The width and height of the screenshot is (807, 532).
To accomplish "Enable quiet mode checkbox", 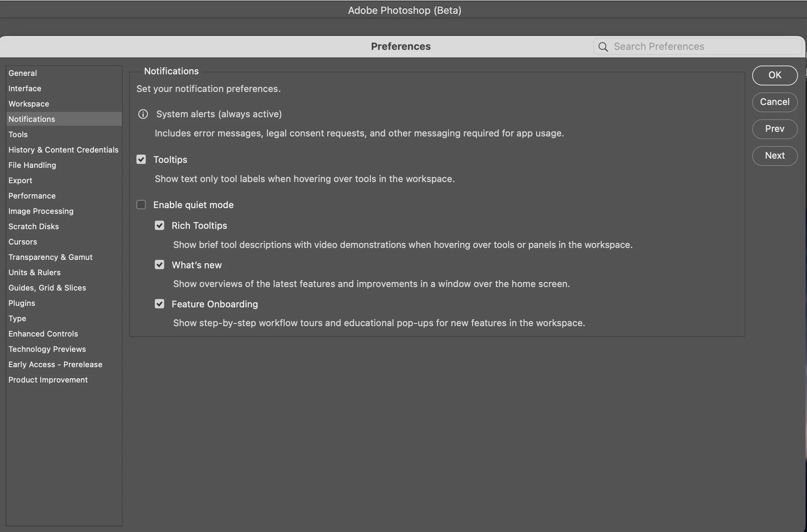I will coord(141,205).
